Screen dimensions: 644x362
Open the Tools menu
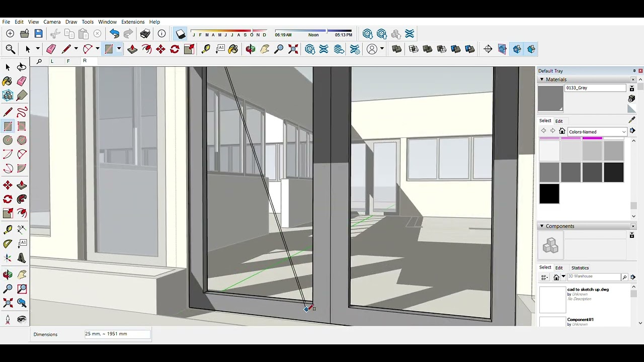(88, 22)
